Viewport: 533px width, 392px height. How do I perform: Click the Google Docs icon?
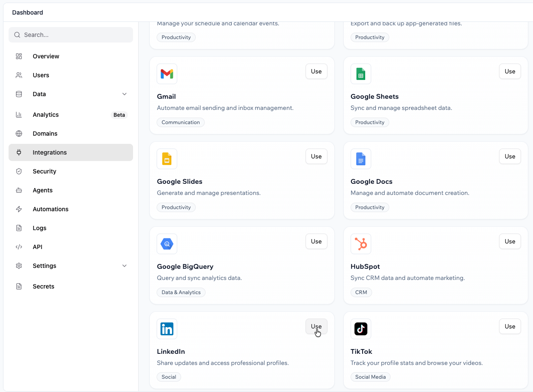[360, 158]
